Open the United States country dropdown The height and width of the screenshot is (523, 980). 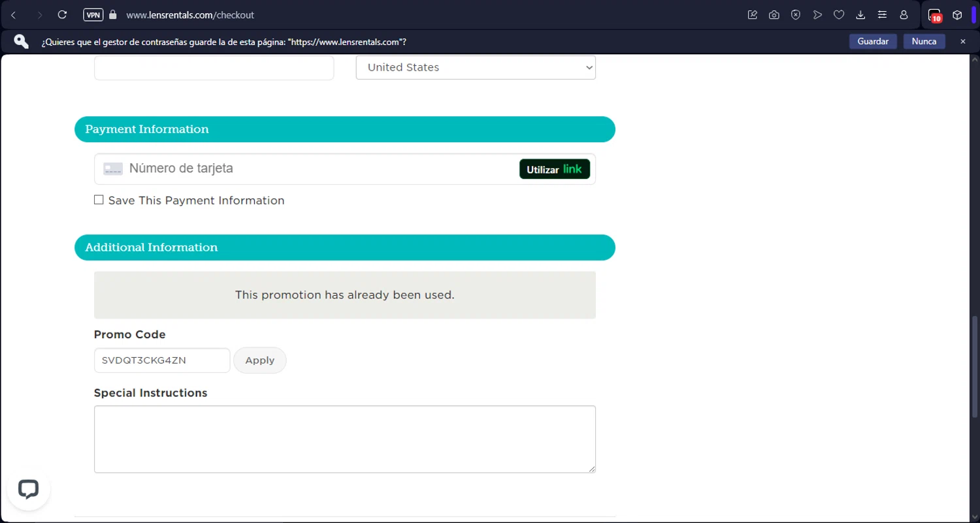point(476,67)
